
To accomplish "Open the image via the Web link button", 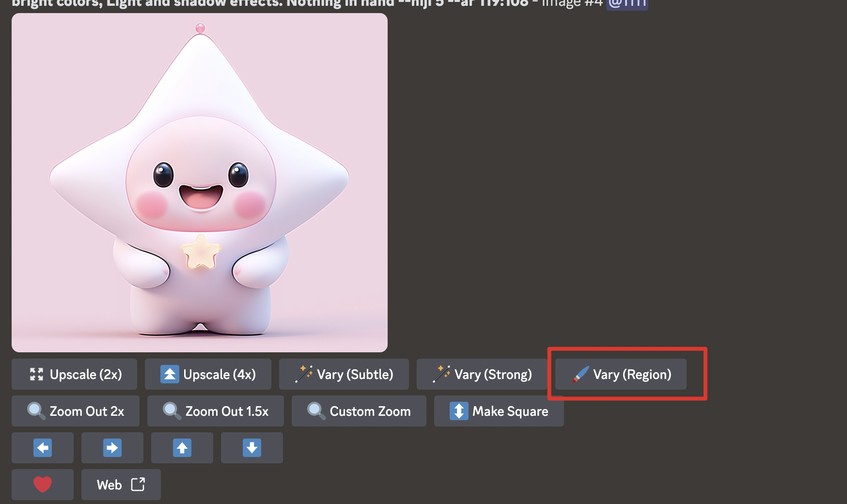I will tap(121, 485).
